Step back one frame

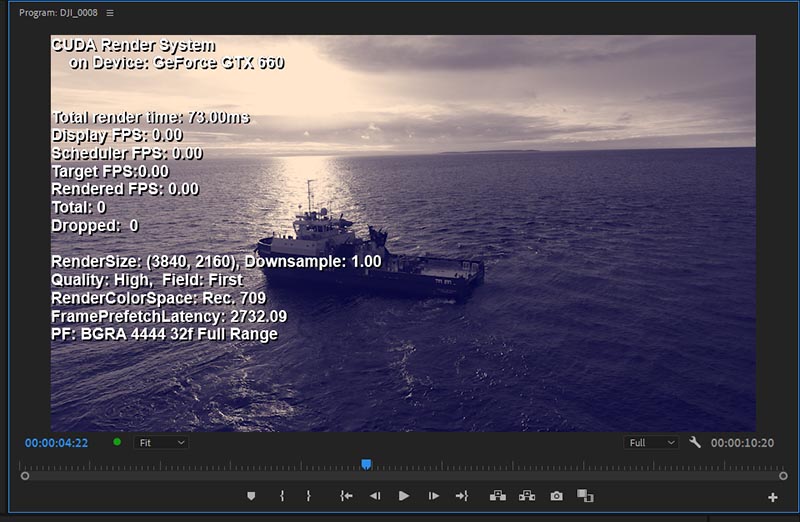tap(375, 496)
